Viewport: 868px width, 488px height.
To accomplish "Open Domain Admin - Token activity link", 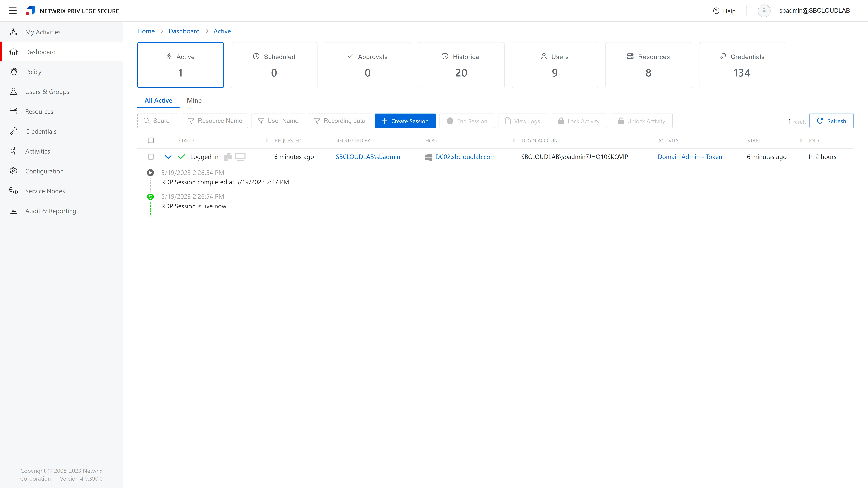I will coord(690,157).
